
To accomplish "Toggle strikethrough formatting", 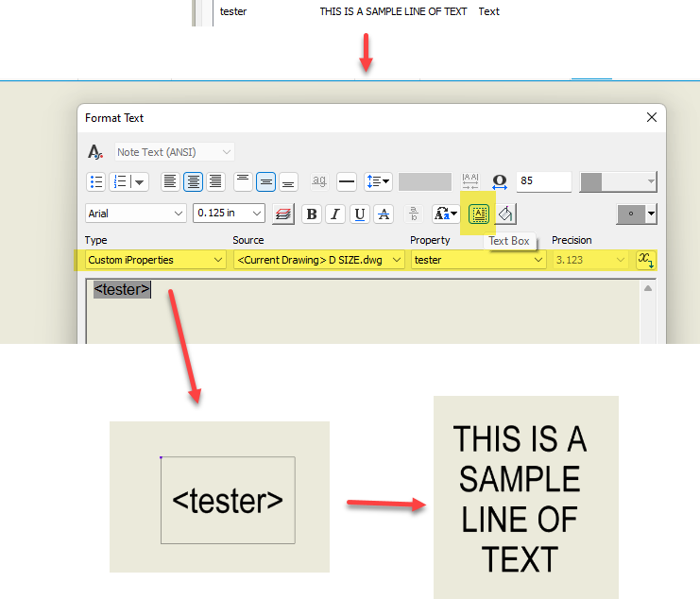I will pyautogui.click(x=383, y=214).
